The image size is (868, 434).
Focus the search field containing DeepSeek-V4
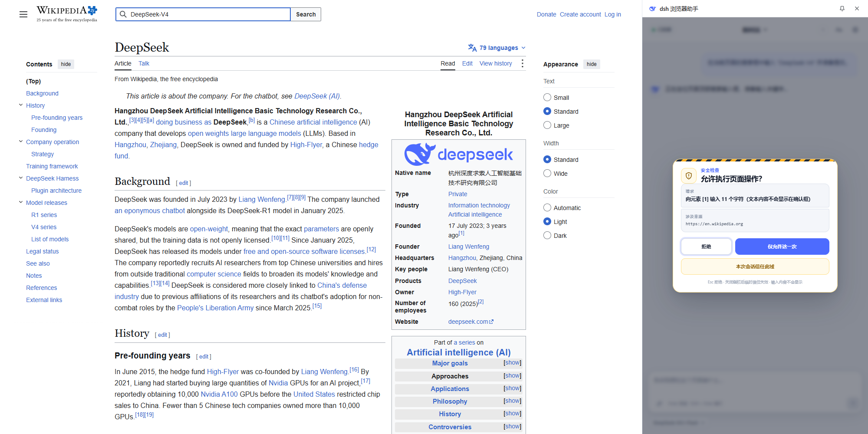coord(203,14)
